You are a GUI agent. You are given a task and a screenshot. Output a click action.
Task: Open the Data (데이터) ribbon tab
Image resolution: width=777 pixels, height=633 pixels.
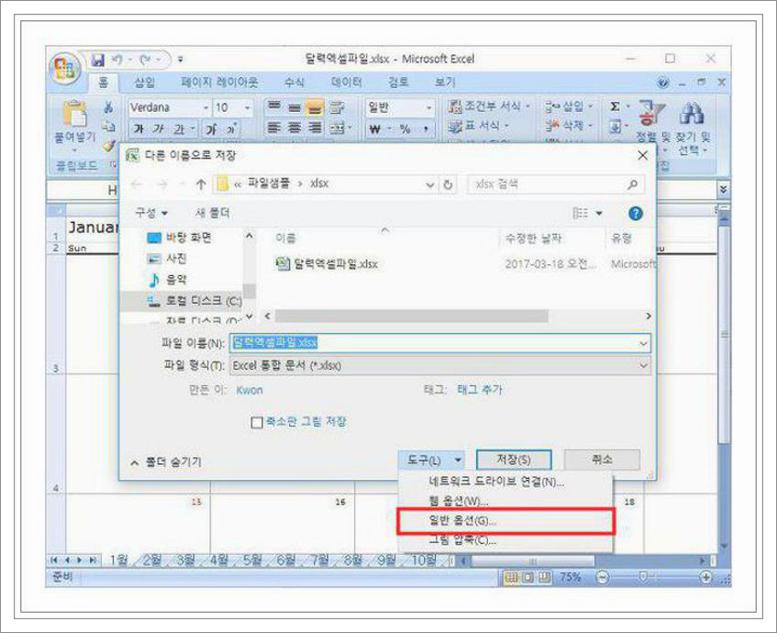(x=346, y=82)
